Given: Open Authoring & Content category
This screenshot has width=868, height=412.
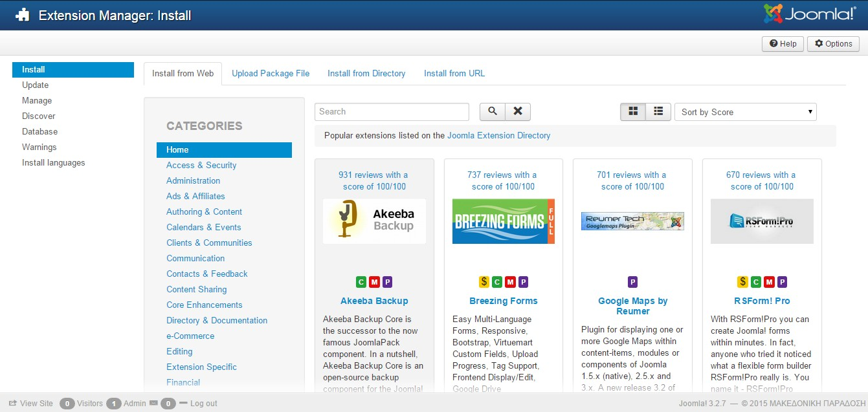Looking at the screenshot, I should click(x=204, y=211).
